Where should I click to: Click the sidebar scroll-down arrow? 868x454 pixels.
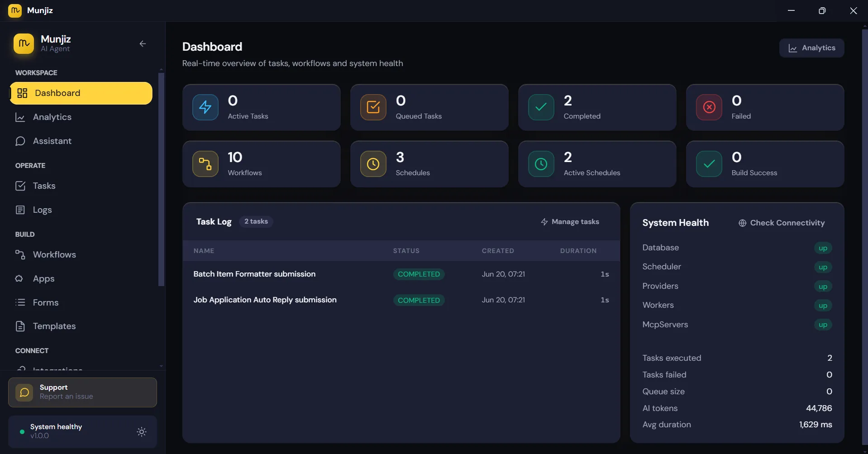(x=161, y=366)
